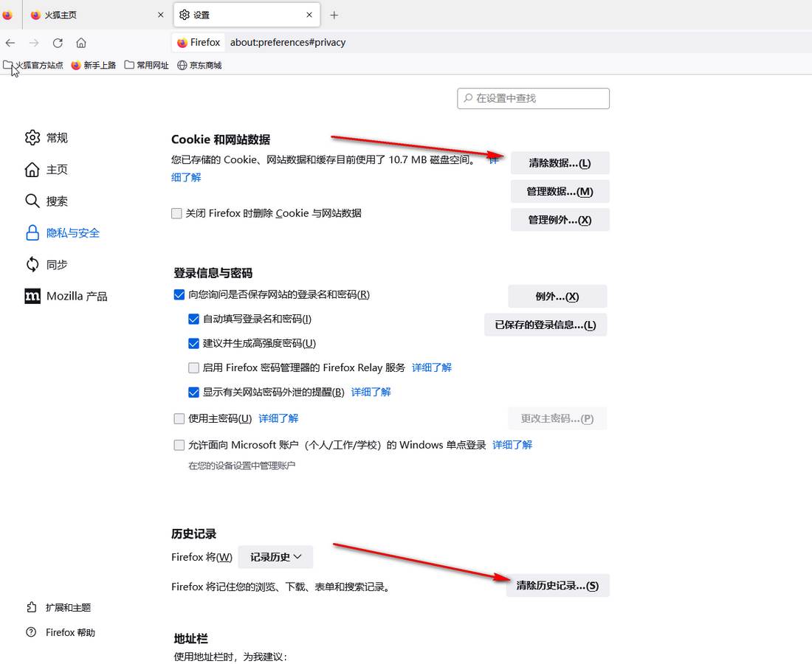
Task: Open the 火狐官方站点 bookmark folder
Action: [33, 65]
